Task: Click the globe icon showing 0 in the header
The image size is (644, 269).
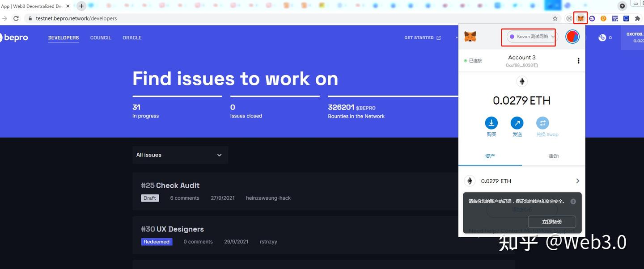Action: click(x=602, y=38)
